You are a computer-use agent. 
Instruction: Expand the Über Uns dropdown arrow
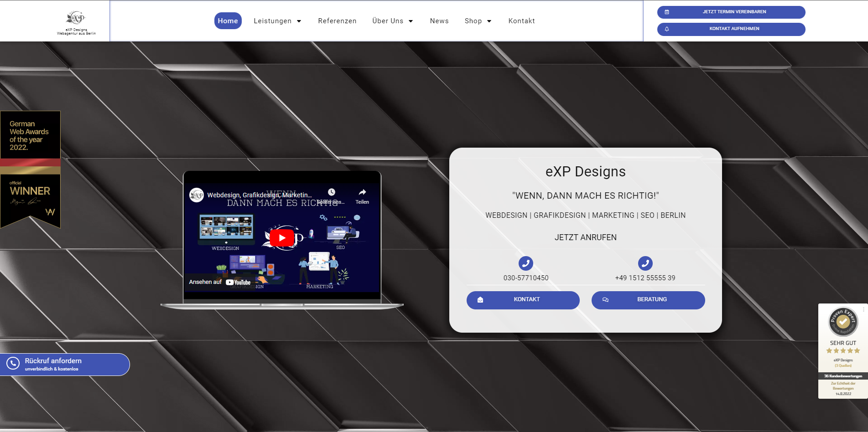point(411,21)
